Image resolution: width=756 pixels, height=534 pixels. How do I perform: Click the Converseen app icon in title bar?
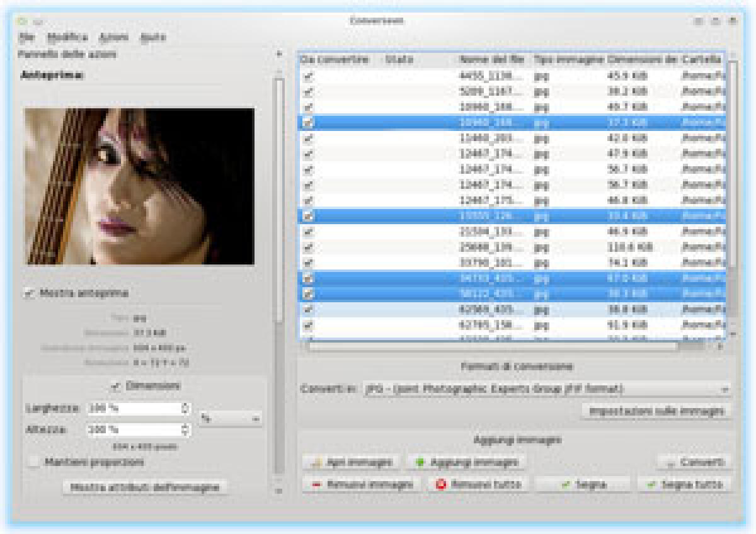(x=23, y=21)
